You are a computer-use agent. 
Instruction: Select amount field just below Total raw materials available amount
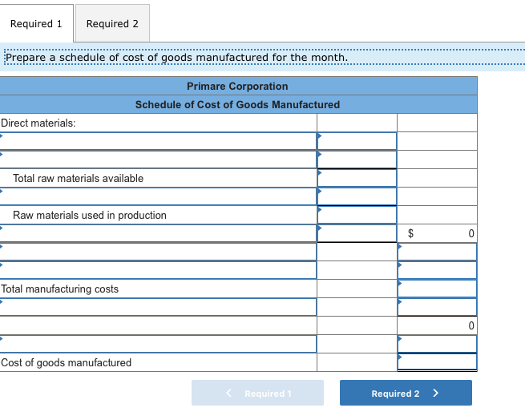point(357,196)
